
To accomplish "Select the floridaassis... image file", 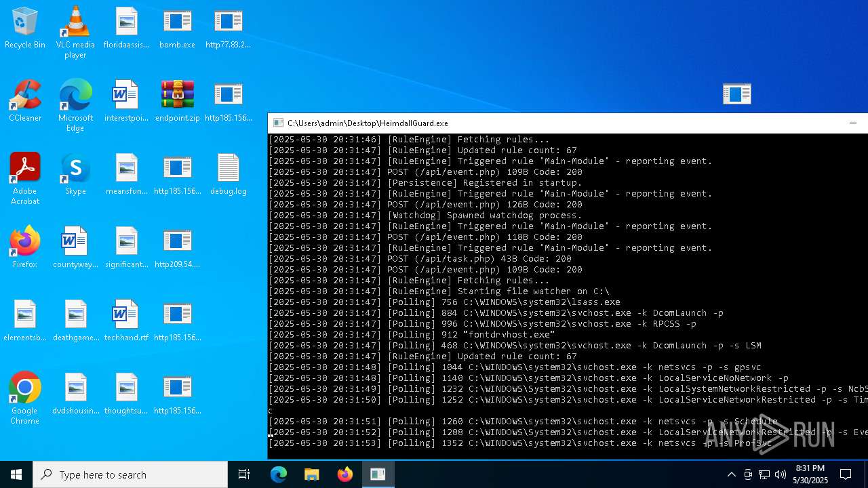I will click(x=126, y=28).
